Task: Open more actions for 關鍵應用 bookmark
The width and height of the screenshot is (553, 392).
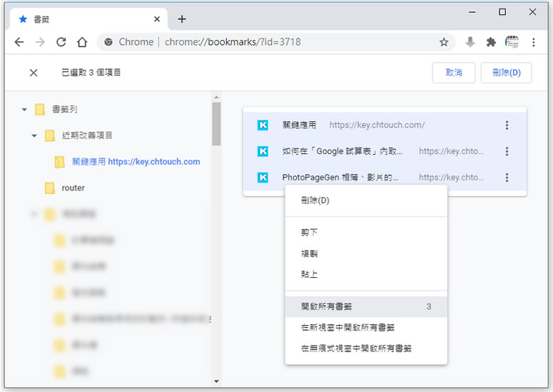Action: [x=507, y=125]
